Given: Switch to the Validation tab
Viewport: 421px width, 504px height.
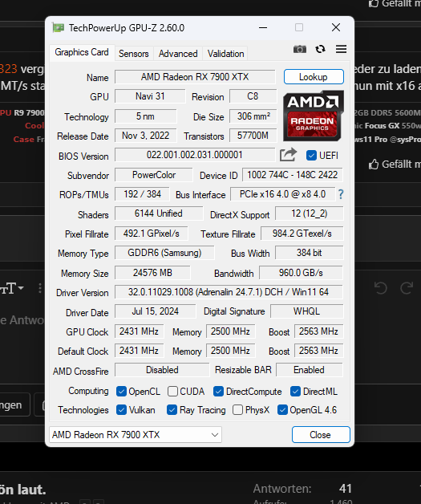Looking at the screenshot, I should (225, 54).
